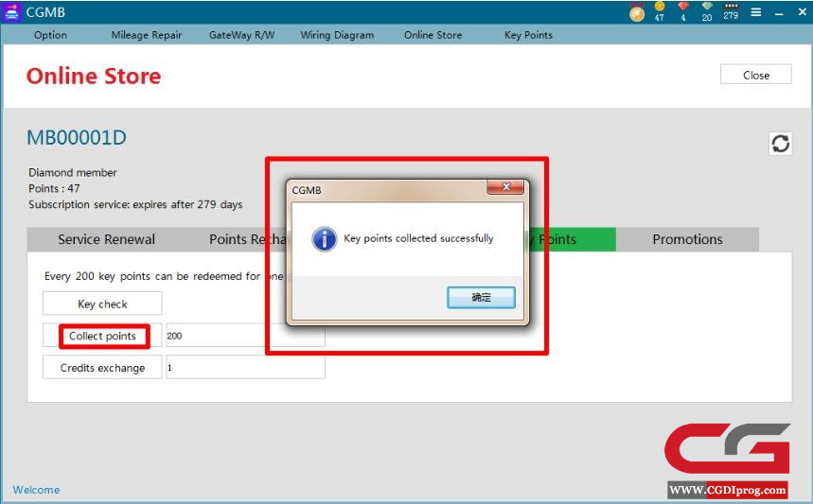
Task: Click the Online Store heading
Action: click(94, 77)
